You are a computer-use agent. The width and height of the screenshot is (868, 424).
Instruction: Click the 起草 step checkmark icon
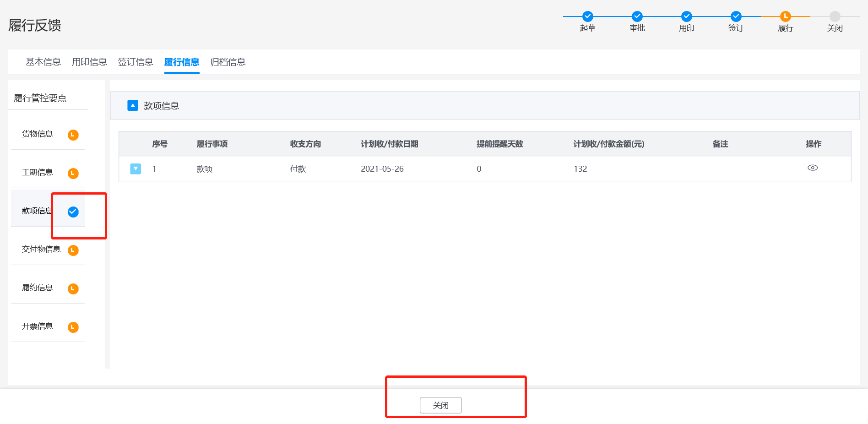pos(587,16)
